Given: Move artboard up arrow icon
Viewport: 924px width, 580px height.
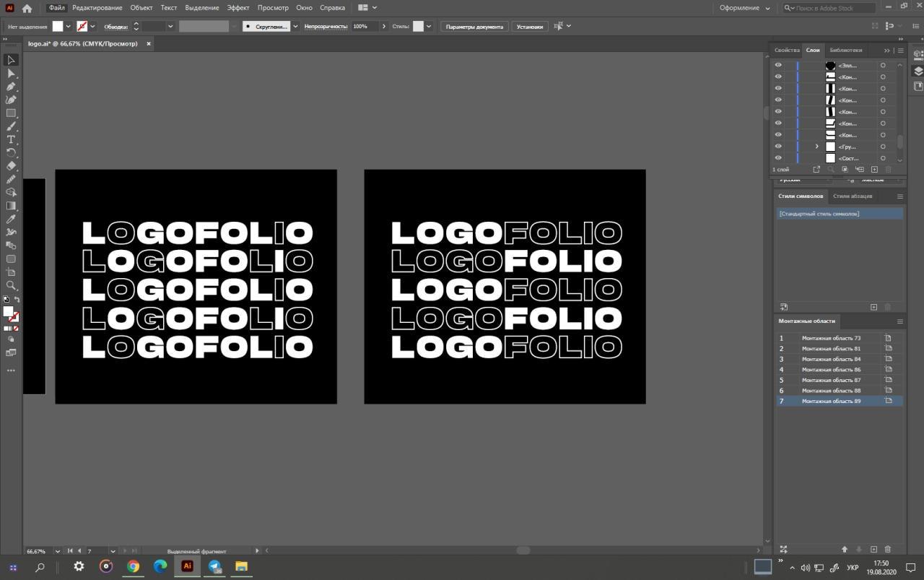Looking at the screenshot, I should (845, 550).
